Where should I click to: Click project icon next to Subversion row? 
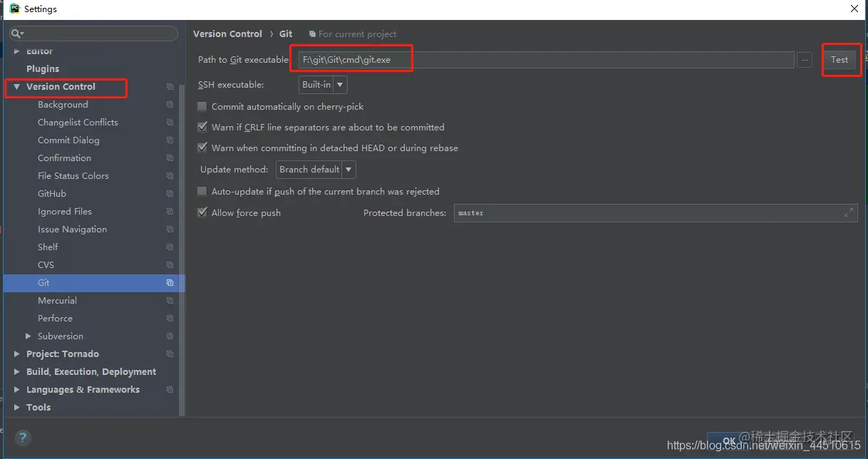[170, 336]
